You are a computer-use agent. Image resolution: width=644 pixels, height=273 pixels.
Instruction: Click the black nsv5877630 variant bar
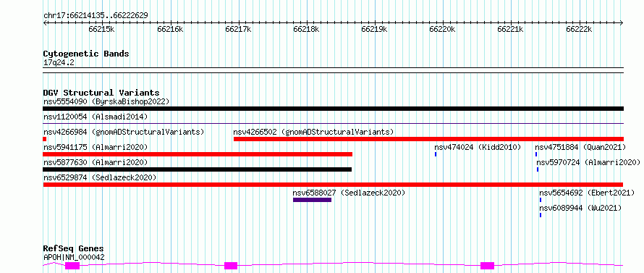point(197,169)
